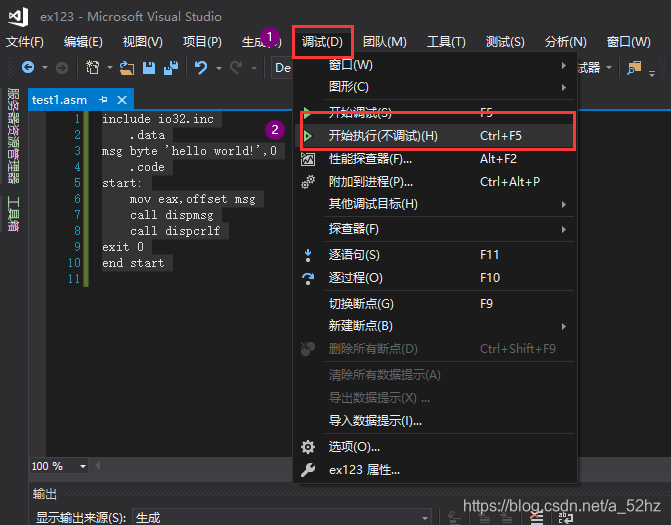Screen dimensions: 671x525
Task: Click the redo arrow icon
Action: pos(236,67)
